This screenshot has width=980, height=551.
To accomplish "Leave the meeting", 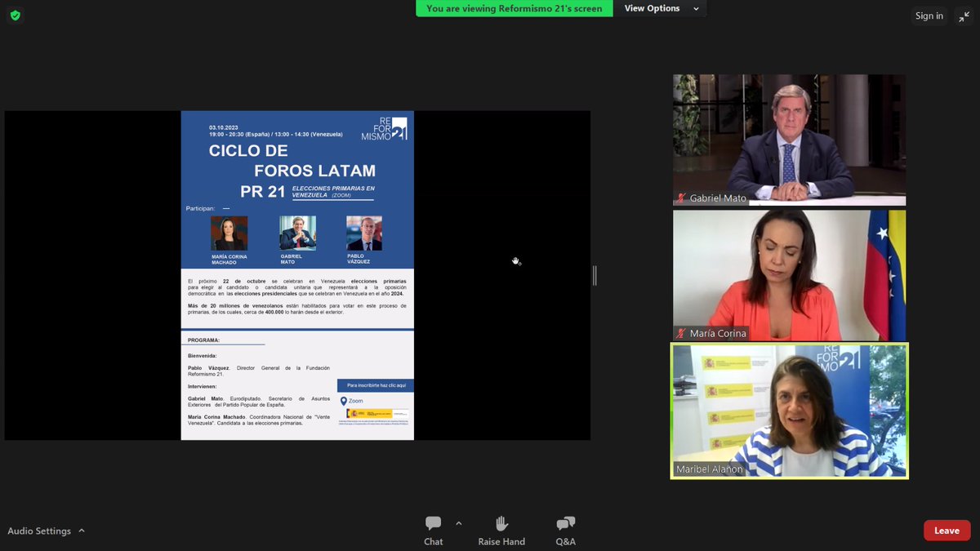I will click(947, 531).
